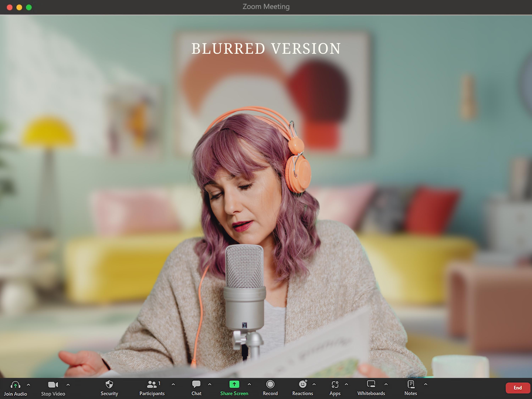This screenshot has width=532, height=399.
Task: Expand chat options chevron beside Chat
Action: tap(210, 384)
